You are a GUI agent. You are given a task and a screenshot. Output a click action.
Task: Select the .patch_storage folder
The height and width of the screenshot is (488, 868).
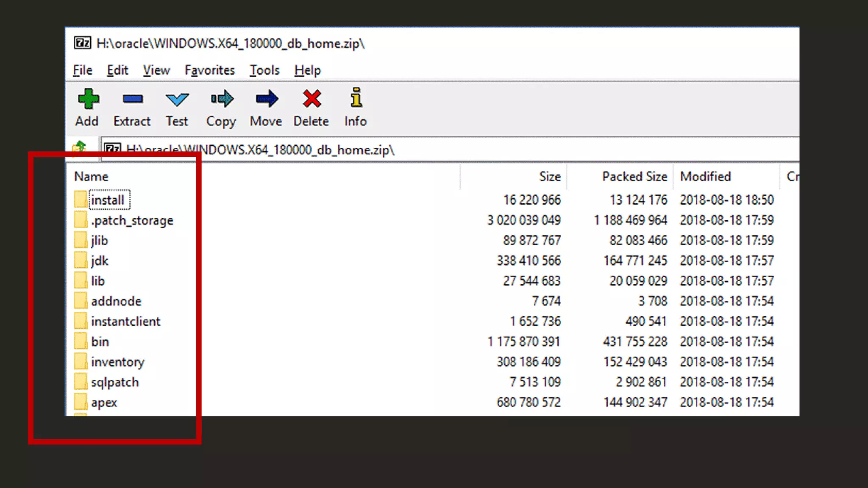(132, 220)
